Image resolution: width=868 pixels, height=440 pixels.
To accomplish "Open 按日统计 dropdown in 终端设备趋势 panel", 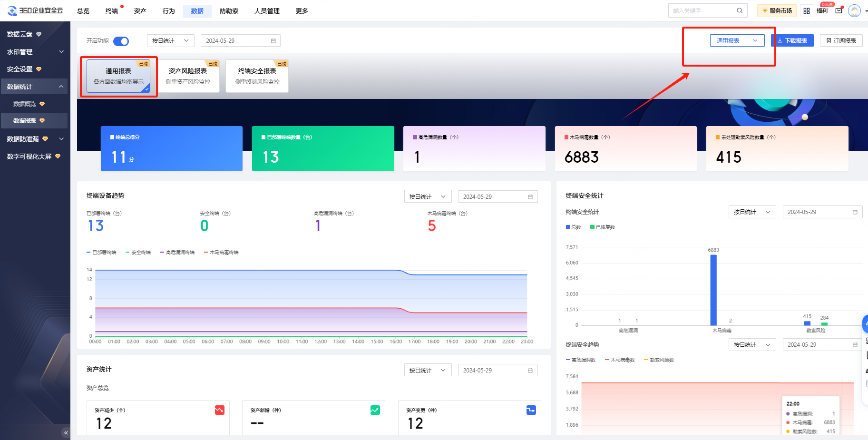I will (x=427, y=196).
